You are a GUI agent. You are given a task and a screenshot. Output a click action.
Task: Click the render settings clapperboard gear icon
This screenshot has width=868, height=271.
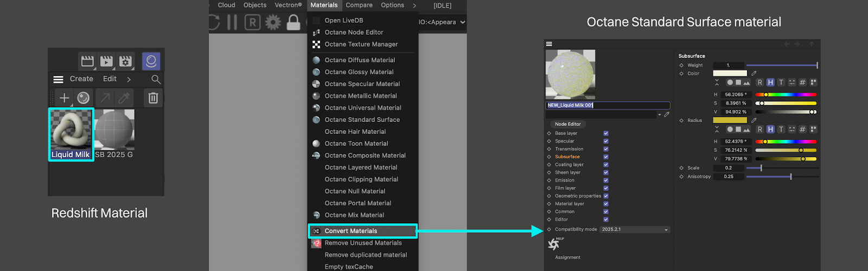point(126,61)
